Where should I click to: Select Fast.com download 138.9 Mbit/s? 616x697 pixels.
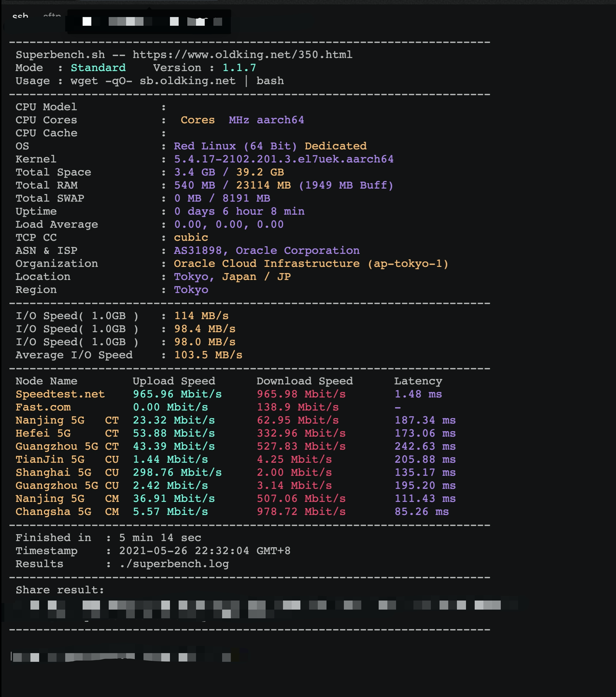(x=298, y=407)
